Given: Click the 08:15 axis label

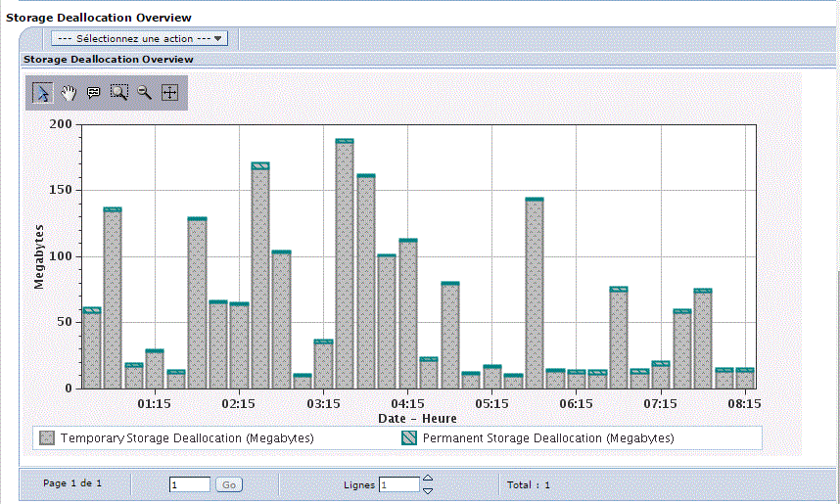Looking at the screenshot, I should pos(744,404).
